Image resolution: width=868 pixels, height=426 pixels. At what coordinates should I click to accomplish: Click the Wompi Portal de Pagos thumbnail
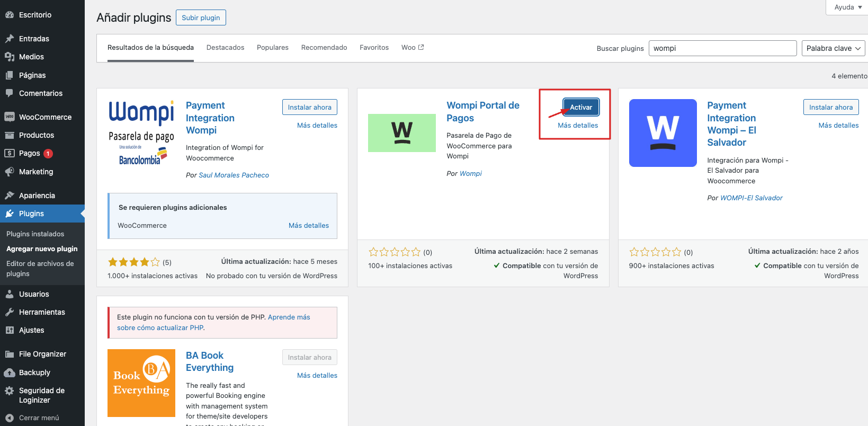(401, 133)
